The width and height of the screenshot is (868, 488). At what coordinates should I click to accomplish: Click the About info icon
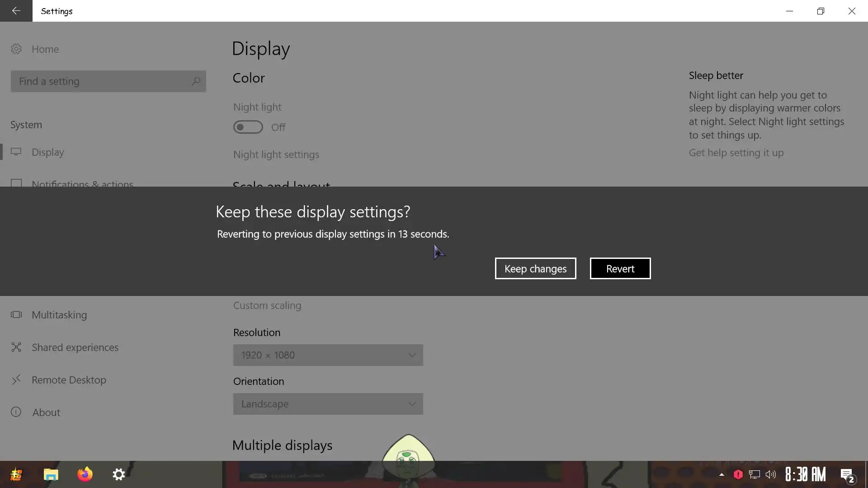[16, 412]
